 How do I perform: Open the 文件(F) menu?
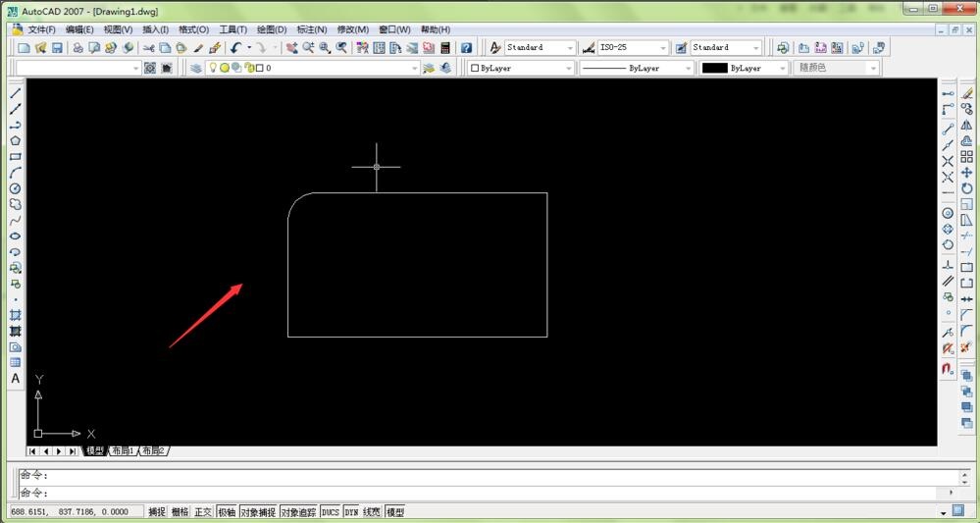41,29
